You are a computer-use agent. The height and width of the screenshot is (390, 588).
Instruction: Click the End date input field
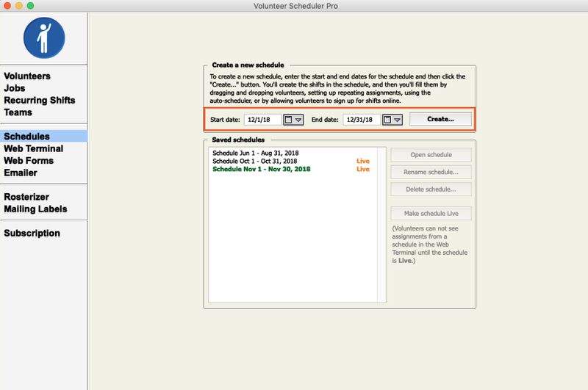[362, 120]
